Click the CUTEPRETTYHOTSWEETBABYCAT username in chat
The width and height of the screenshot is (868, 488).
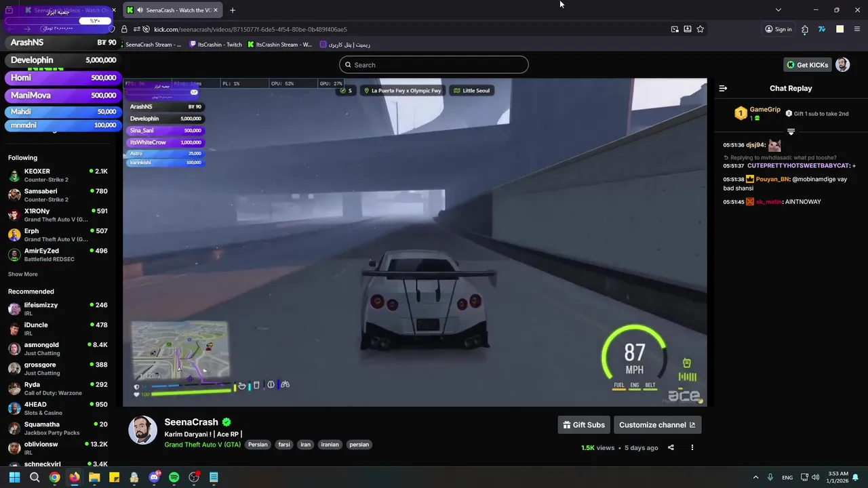pyautogui.click(x=798, y=166)
